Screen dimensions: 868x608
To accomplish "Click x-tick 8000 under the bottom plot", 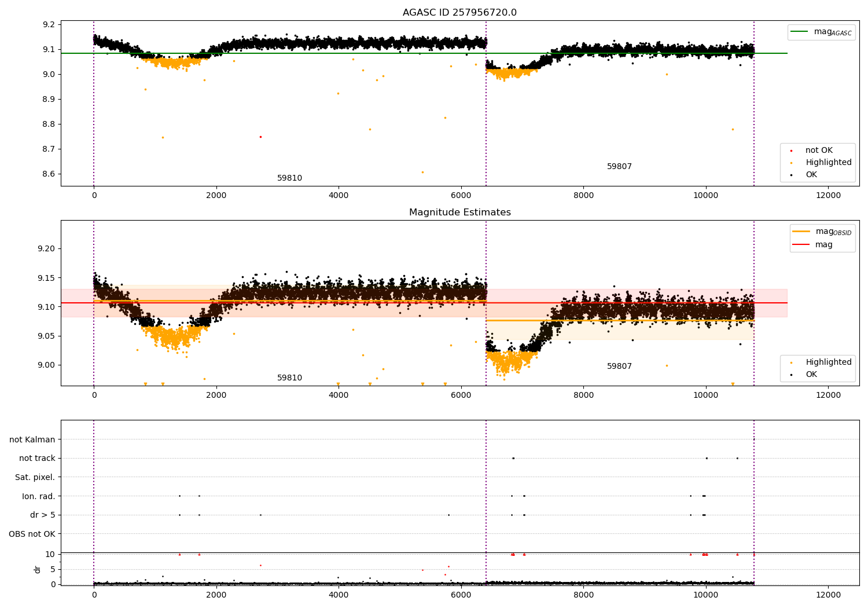I will pos(583,595).
